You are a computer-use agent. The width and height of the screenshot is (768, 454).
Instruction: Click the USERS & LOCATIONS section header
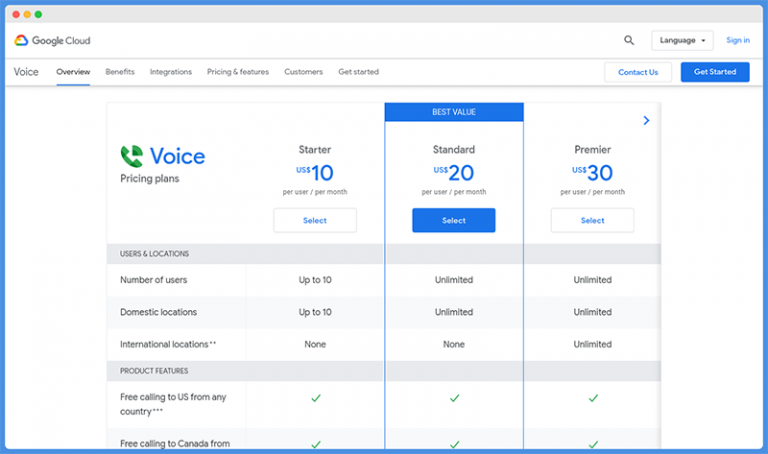click(154, 254)
